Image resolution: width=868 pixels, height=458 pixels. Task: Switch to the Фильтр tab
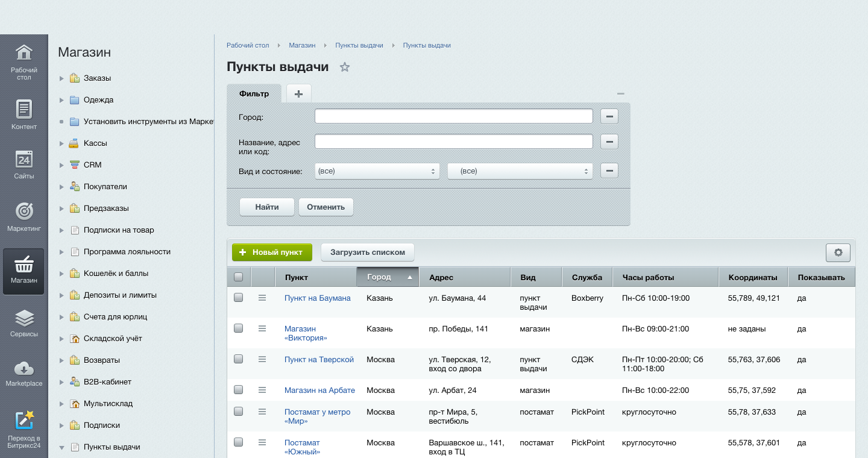pyautogui.click(x=254, y=93)
